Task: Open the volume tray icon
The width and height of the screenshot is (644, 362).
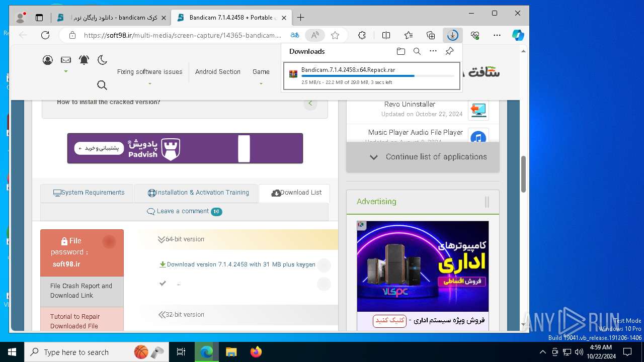Action: click(579, 352)
